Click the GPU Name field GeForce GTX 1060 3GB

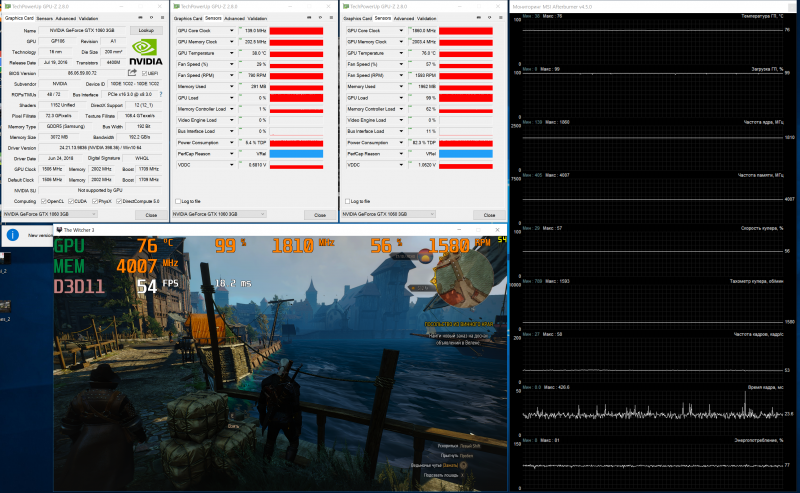[x=82, y=31]
